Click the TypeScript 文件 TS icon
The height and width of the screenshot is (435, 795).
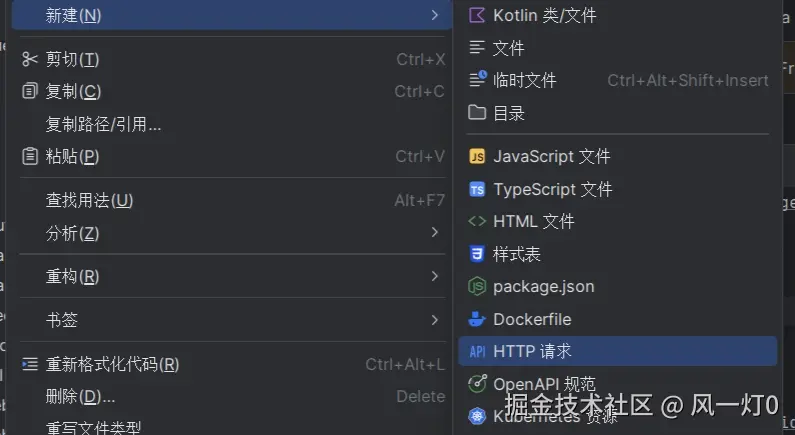pos(477,189)
